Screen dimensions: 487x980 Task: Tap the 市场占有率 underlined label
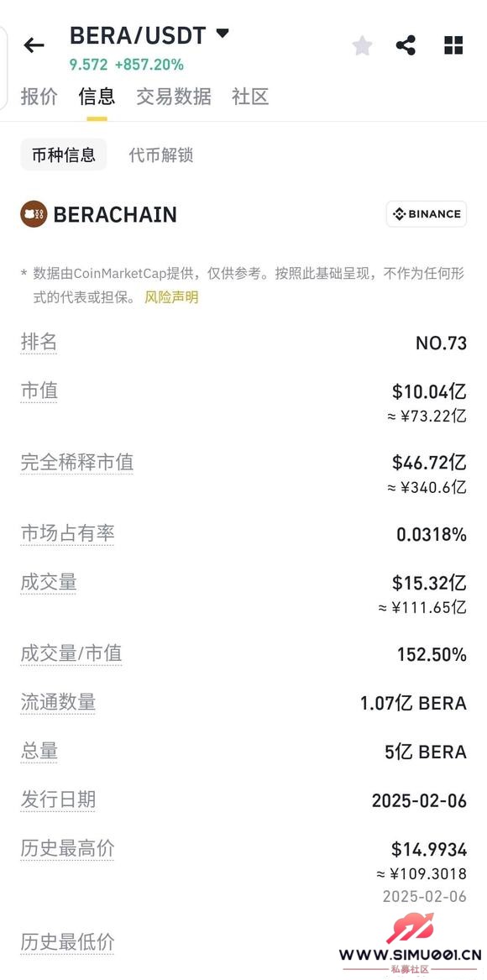(67, 534)
